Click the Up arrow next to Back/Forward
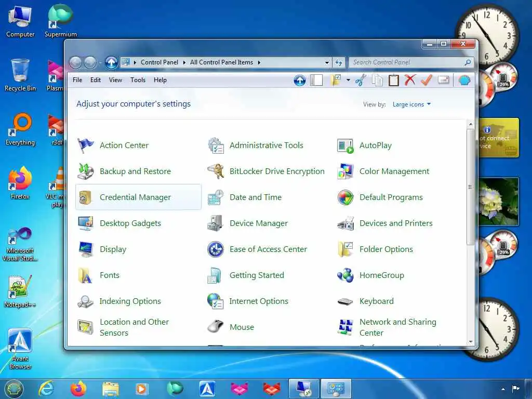Viewport: 532px width, 399px height. pyautogui.click(x=111, y=62)
